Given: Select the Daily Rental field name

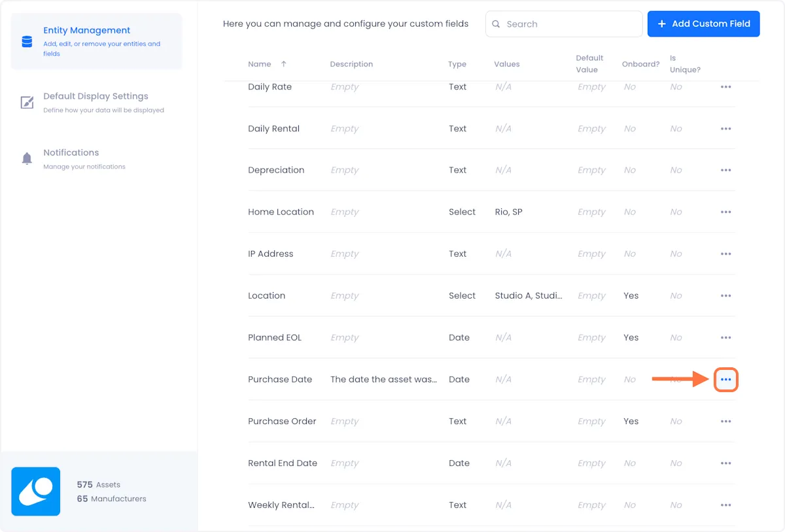Looking at the screenshot, I should pyautogui.click(x=273, y=129).
